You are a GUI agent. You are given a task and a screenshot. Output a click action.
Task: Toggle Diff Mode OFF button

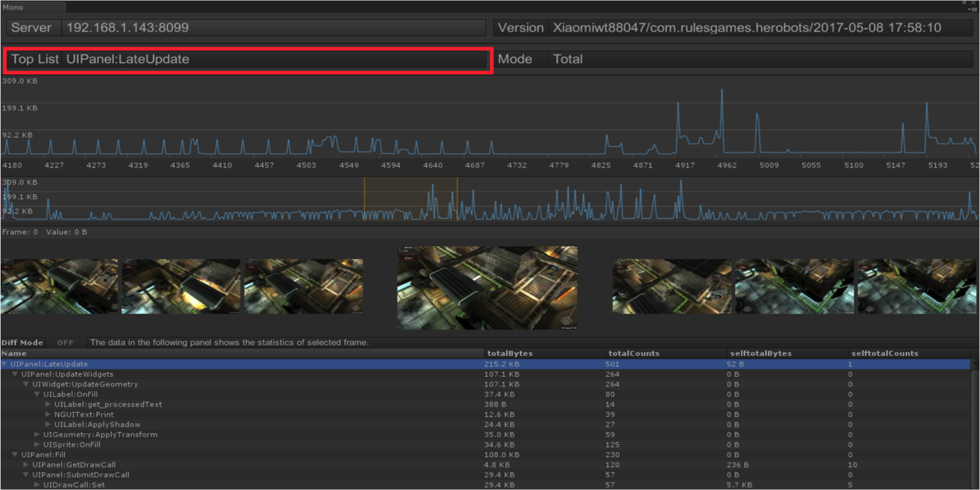click(65, 342)
